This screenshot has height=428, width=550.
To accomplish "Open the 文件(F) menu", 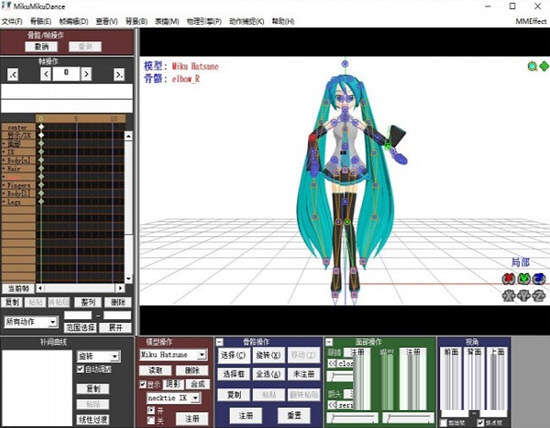I will tap(12, 21).
